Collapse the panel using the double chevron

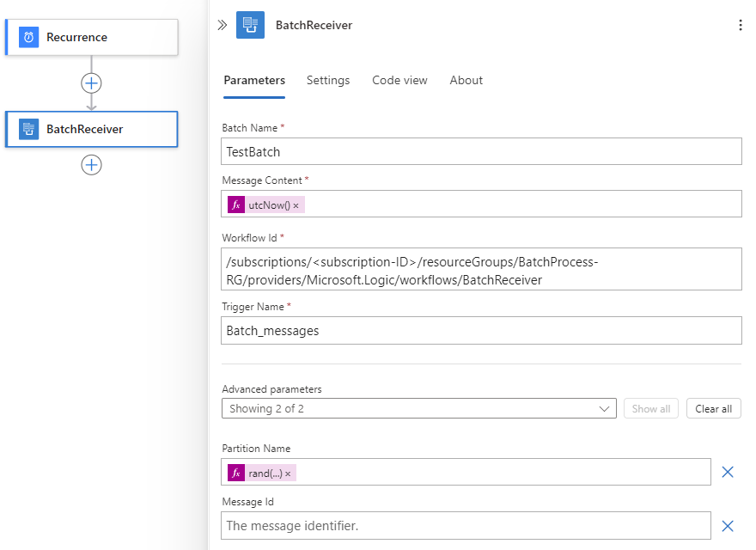(x=223, y=25)
